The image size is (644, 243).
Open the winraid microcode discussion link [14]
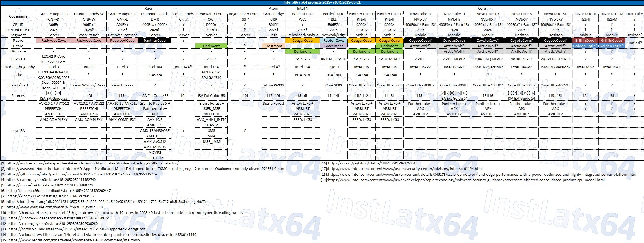click(x=102, y=234)
